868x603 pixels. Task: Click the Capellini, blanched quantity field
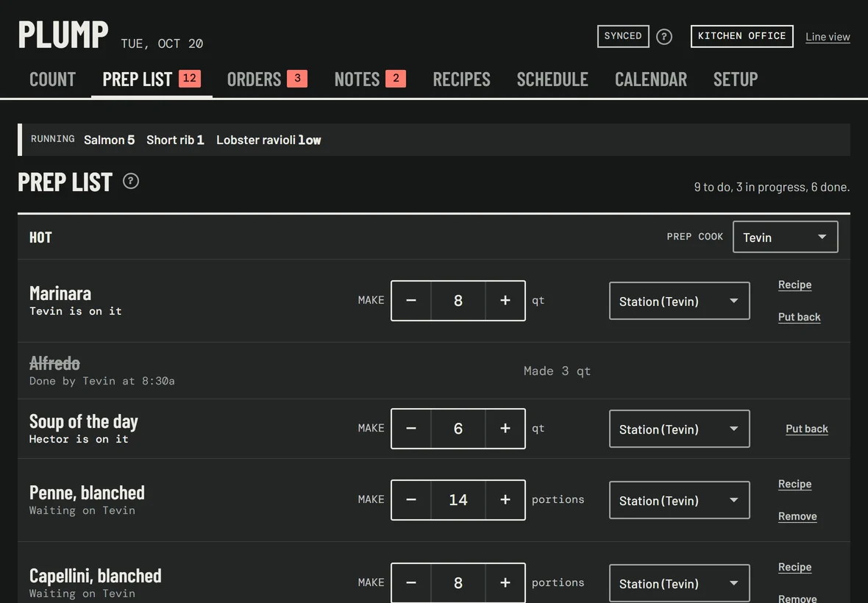(458, 583)
